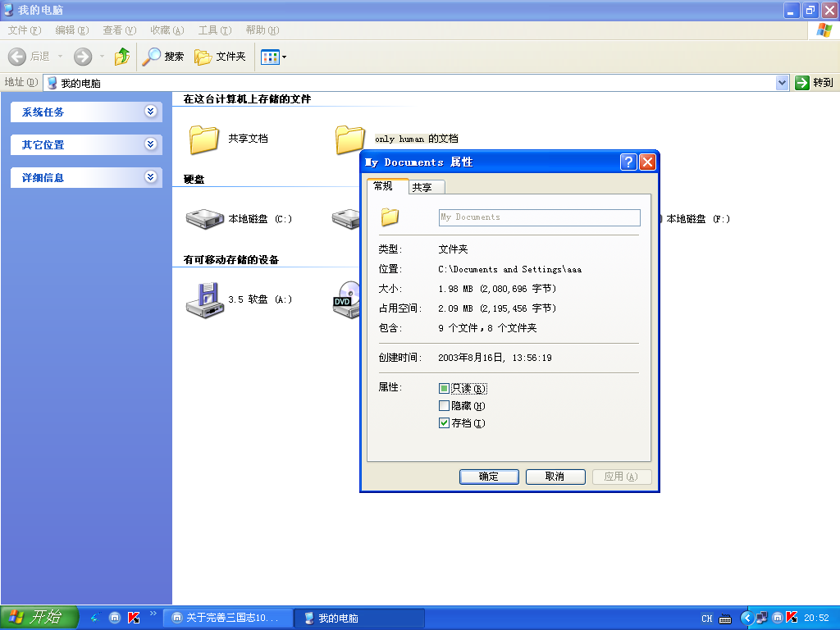The width and height of the screenshot is (840, 630).
Task: Switch to the Sharing (共享) tab
Action: tap(422, 187)
